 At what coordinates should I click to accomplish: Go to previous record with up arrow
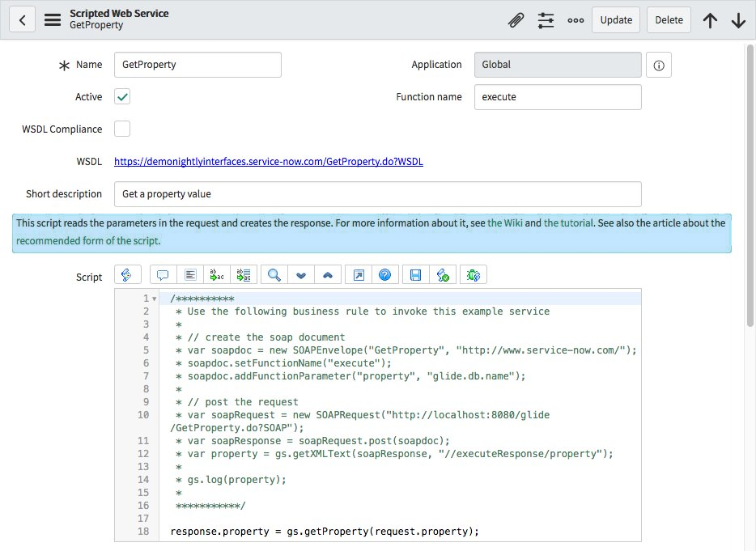coord(710,20)
